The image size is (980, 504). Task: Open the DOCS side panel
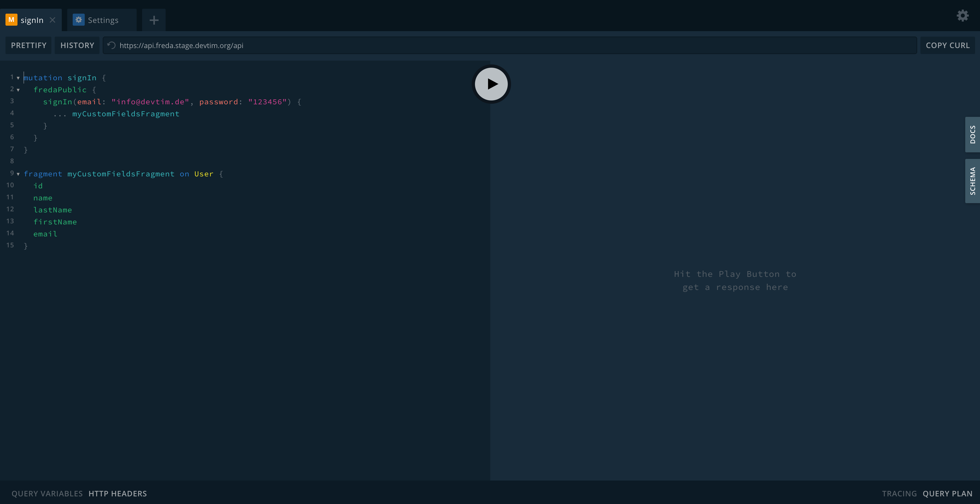972,135
